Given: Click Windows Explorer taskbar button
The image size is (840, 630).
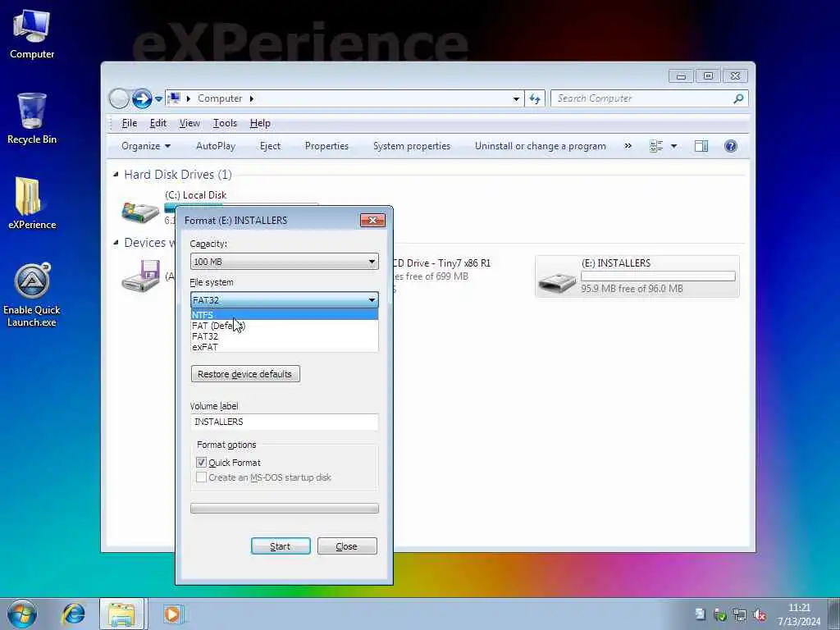Looking at the screenshot, I should click(x=121, y=614).
